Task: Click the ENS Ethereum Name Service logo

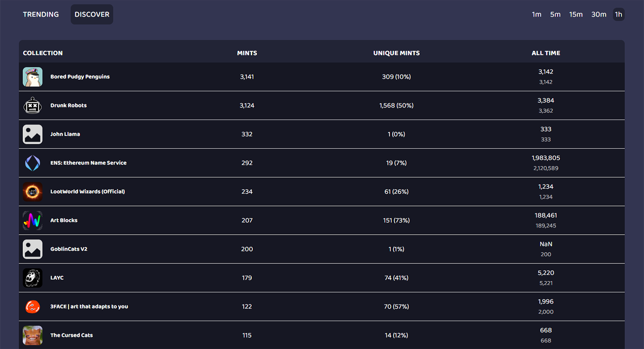Action: coord(33,163)
